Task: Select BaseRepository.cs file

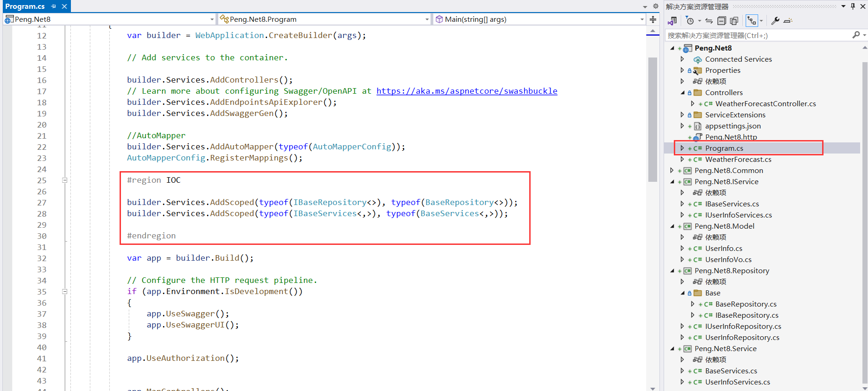Action: point(746,304)
